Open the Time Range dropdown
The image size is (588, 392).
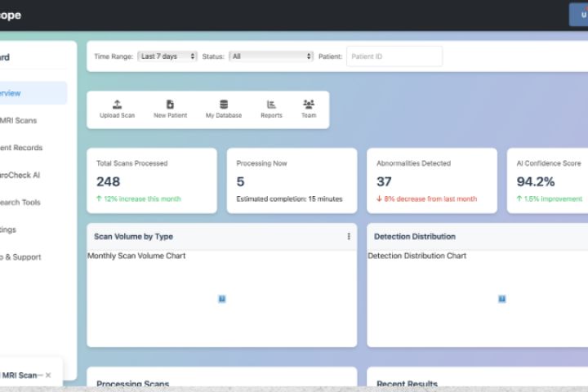(167, 56)
